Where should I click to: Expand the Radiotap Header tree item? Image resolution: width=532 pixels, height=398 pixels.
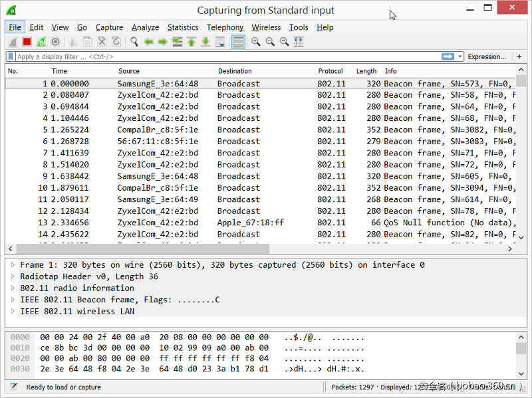(x=13, y=276)
